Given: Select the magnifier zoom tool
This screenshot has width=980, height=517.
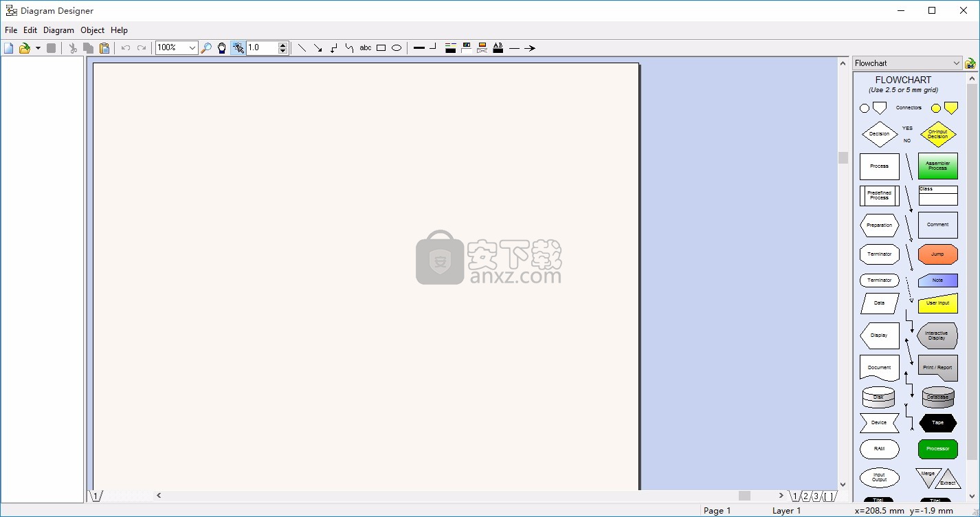Looking at the screenshot, I should click(206, 48).
